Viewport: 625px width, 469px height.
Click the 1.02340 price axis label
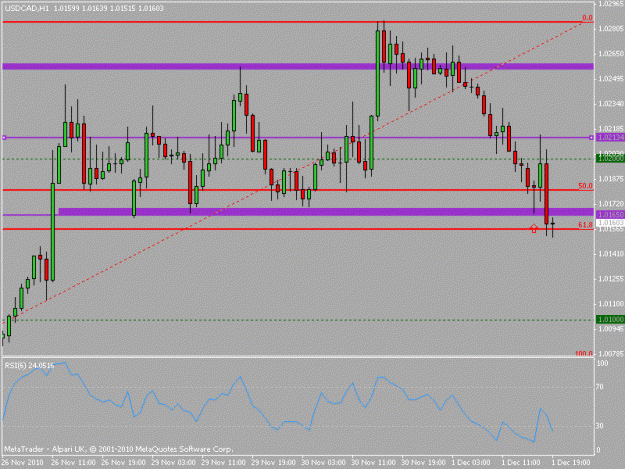(x=611, y=104)
